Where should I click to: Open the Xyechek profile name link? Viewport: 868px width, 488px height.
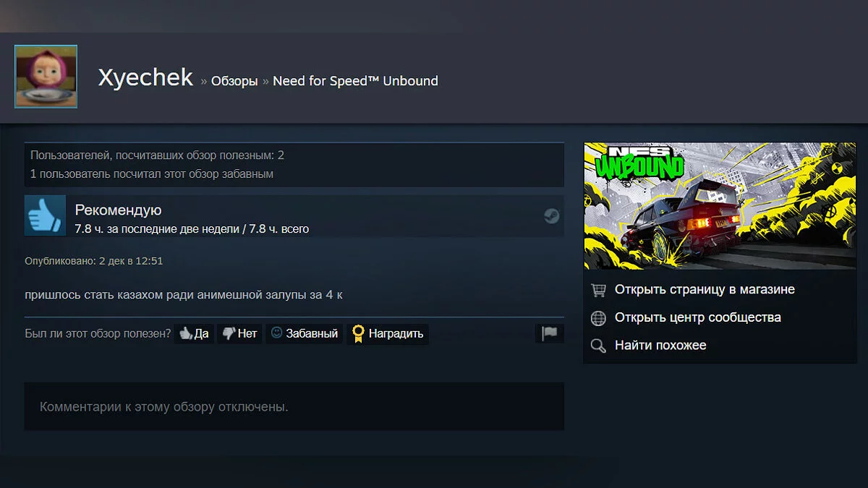[145, 78]
